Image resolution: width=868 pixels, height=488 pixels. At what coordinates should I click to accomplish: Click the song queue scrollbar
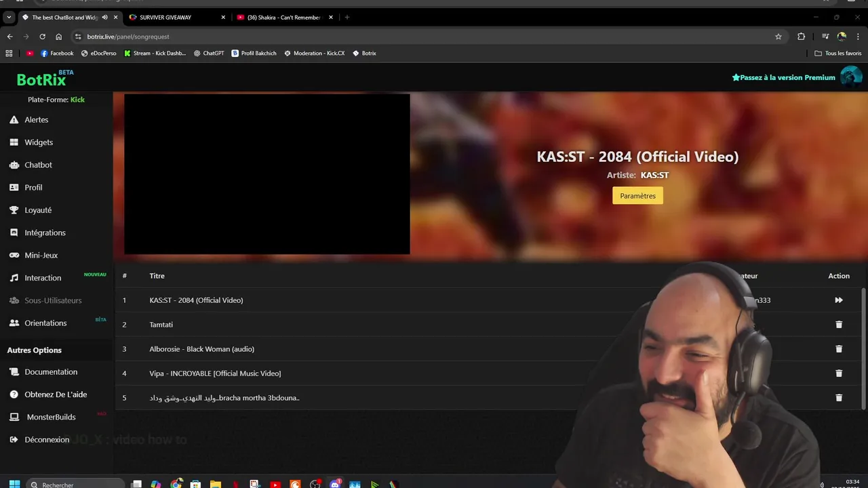tap(863, 348)
